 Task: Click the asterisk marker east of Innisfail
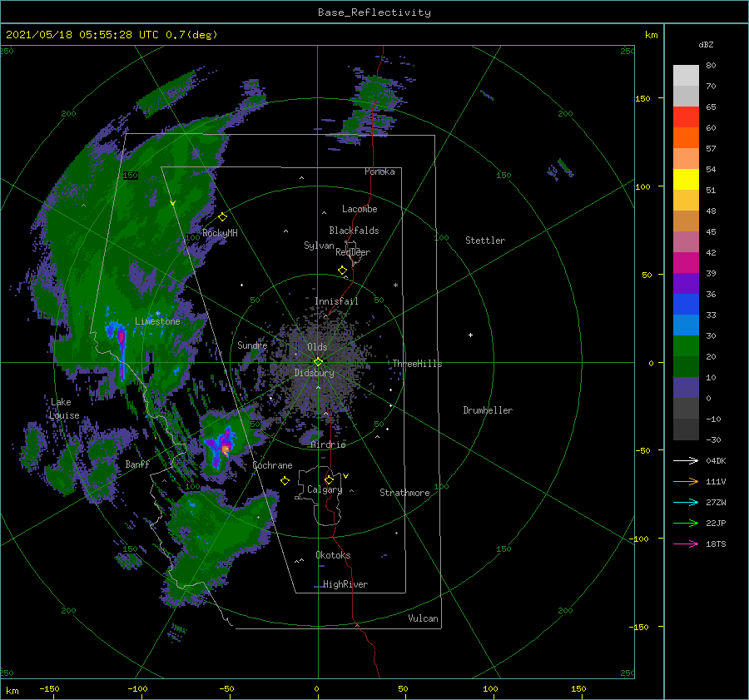pyautogui.click(x=395, y=285)
